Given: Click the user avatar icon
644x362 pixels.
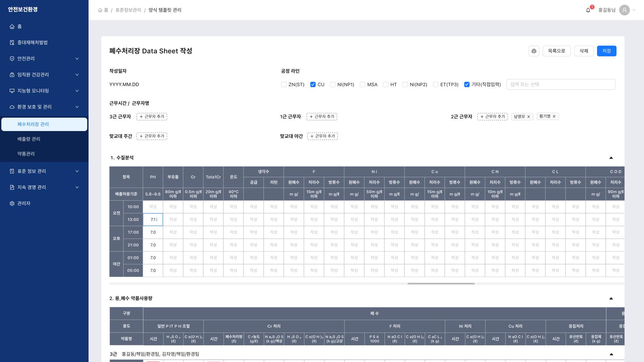Looking at the screenshot, I should coord(624,10).
